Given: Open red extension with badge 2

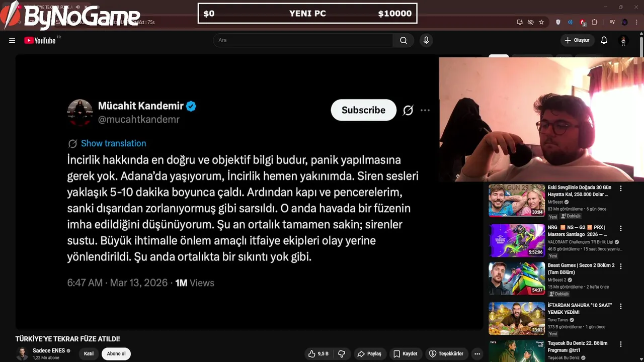Looking at the screenshot, I should 583,22.
